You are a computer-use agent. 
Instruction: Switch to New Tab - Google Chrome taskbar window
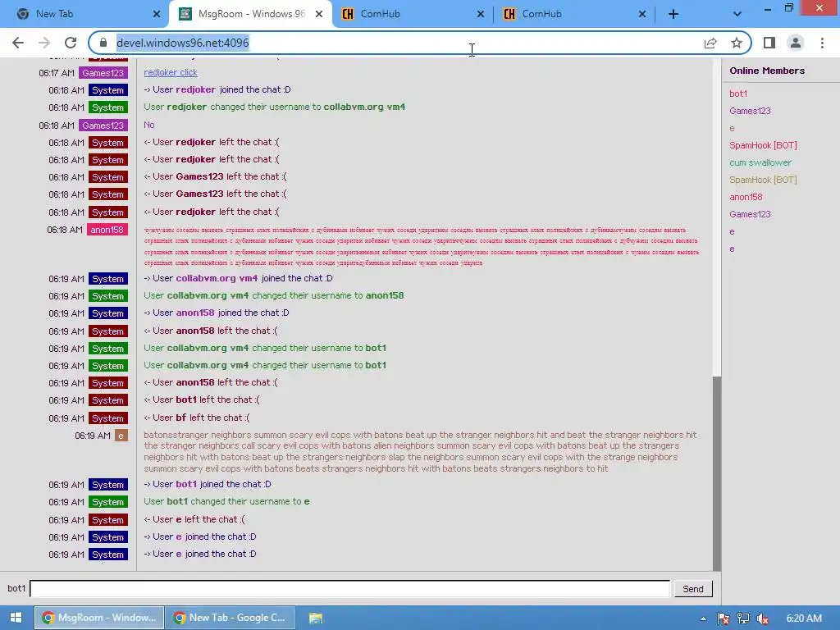point(231,618)
